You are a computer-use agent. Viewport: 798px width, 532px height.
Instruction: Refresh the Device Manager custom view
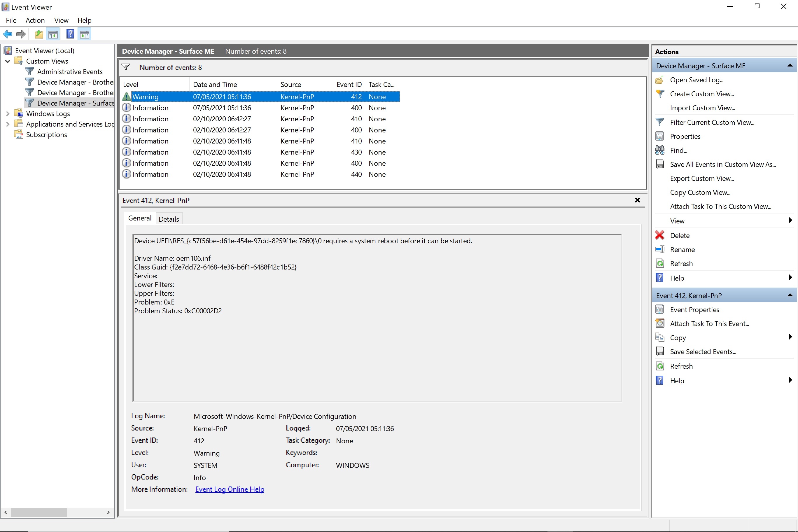pyautogui.click(x=681, y=264)
